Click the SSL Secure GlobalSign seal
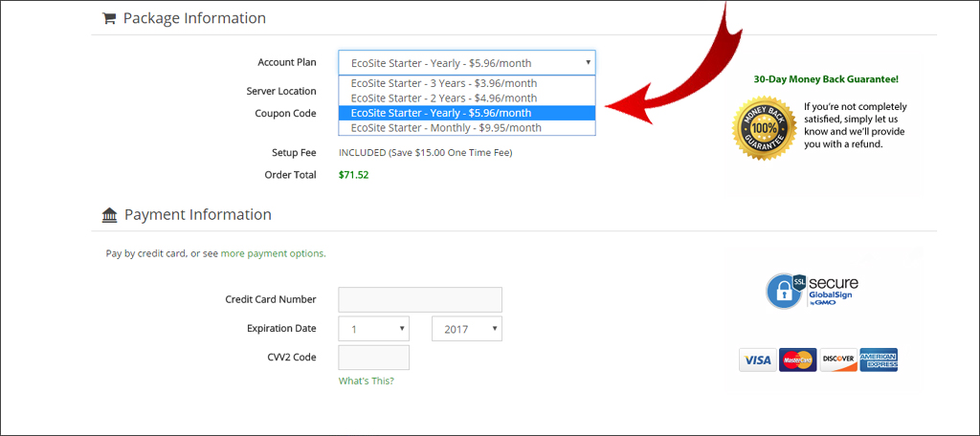980x436 pixels. click(x=812, y=291)
